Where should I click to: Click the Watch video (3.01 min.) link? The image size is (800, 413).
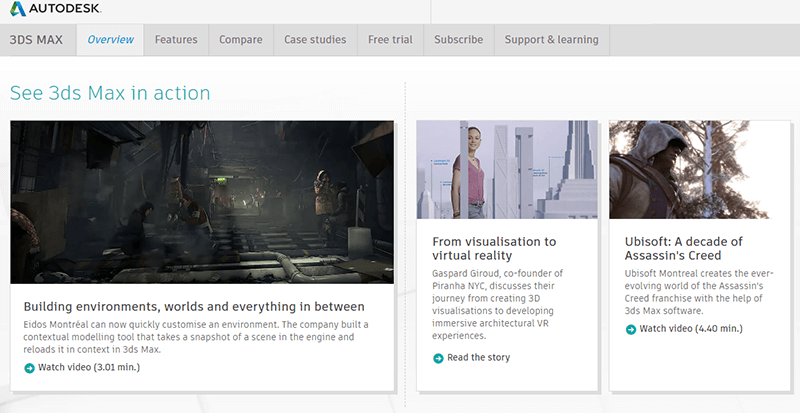tap(89, 367)
